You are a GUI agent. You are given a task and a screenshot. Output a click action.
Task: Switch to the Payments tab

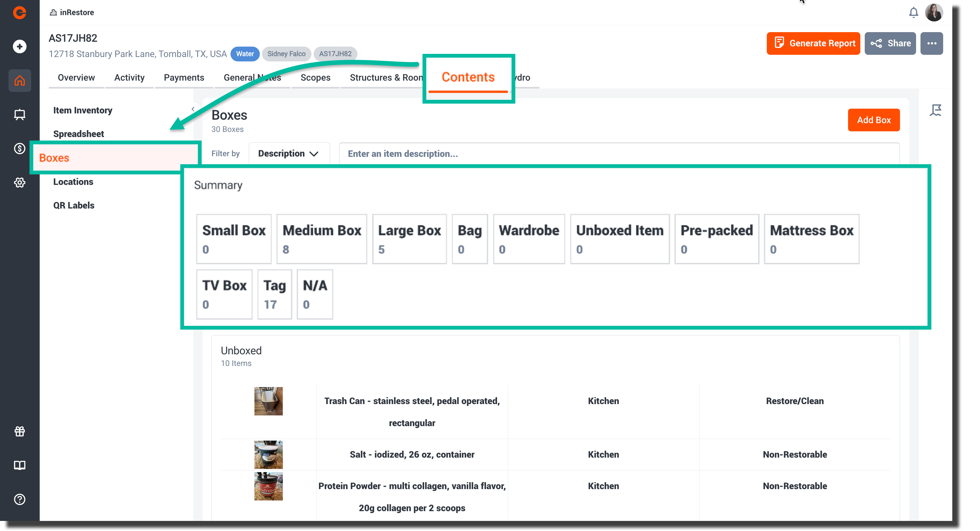click(184, 77)
